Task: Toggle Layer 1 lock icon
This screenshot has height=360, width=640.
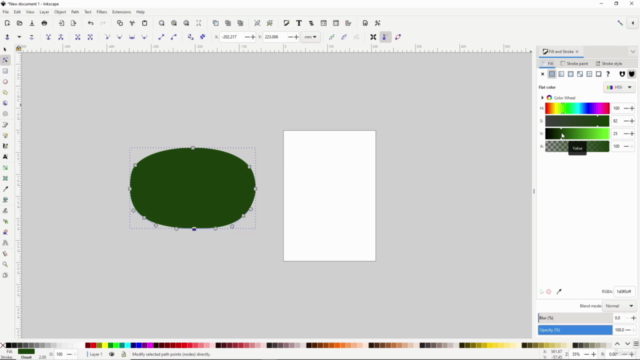Action: click(x=123, y=354)
